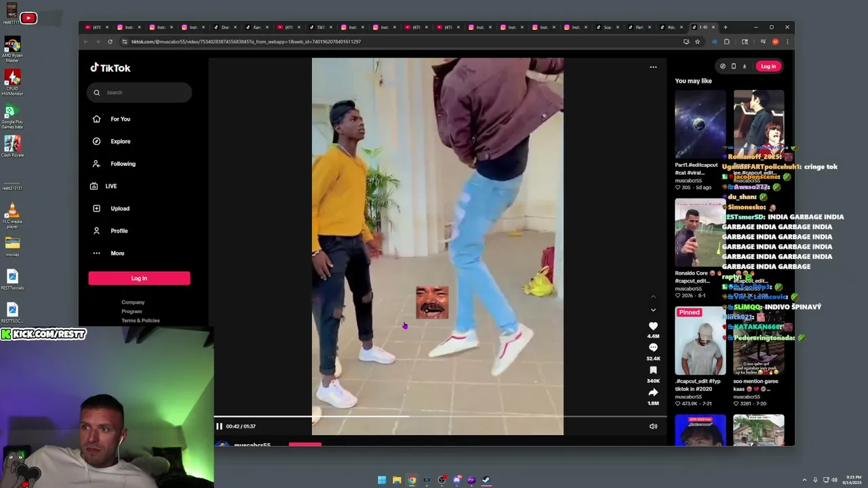
Task: Open the movies folder on the desktop
Action: point(12,246)
